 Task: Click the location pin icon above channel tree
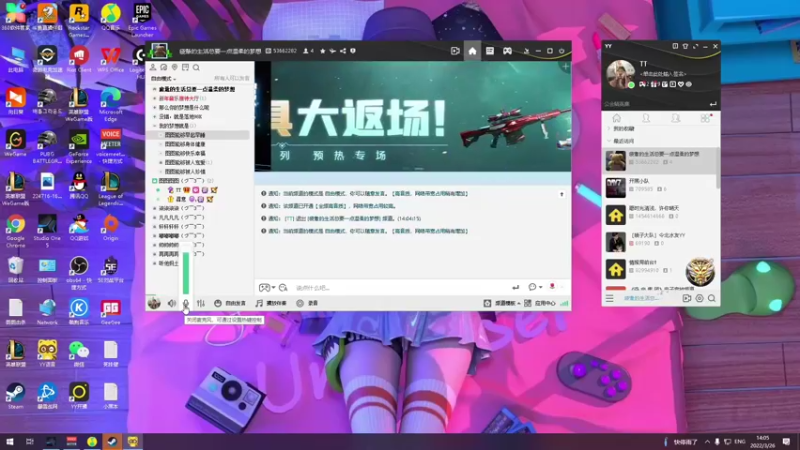pos(174,67)
